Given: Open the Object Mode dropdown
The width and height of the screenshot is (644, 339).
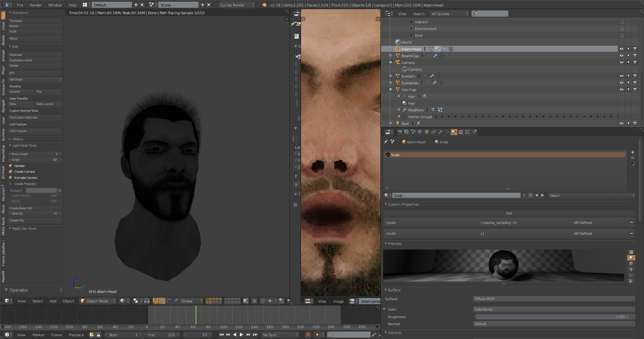Looking at the screenshot, I should point(98,301).
